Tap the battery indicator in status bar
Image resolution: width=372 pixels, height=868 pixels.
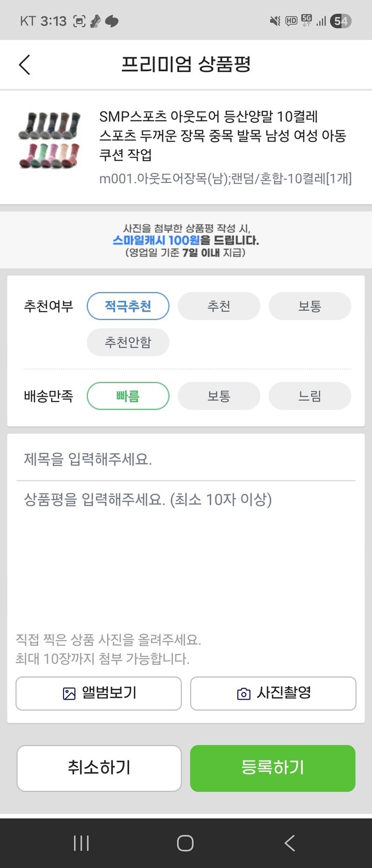point(341,21)
